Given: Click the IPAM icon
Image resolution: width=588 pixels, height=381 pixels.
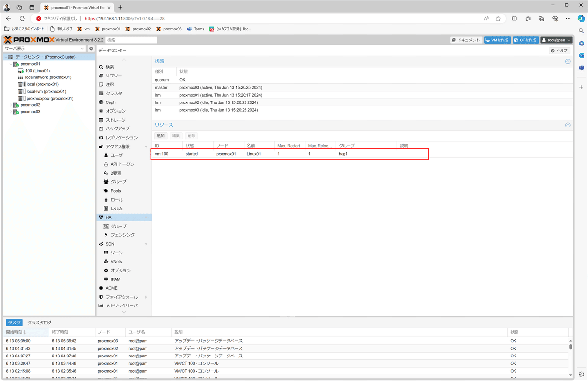Looking at the screenshot, I should coord(106,279).
